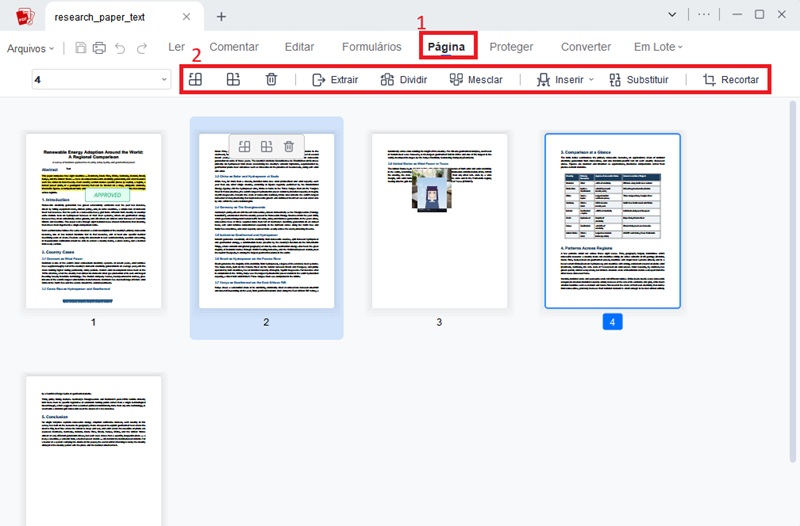Redo the last action
This screenshot has width=800, height=526.
pos(142,48)
